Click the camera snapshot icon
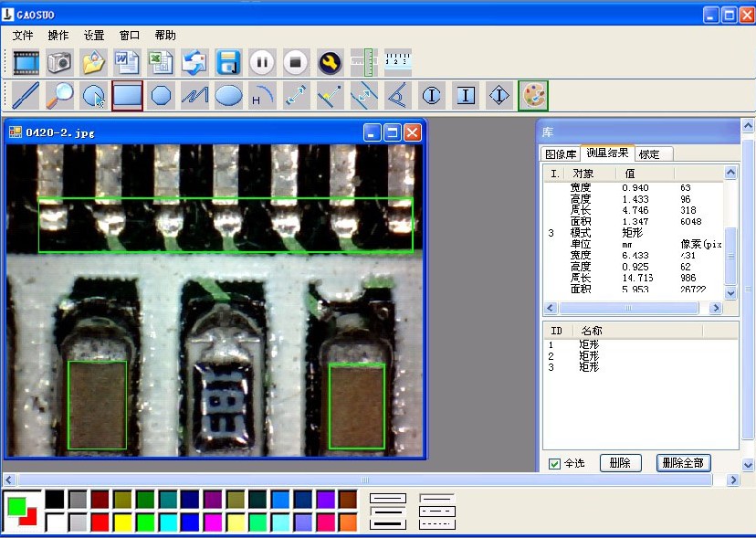 pyautogui.click(x=59, y=62)
